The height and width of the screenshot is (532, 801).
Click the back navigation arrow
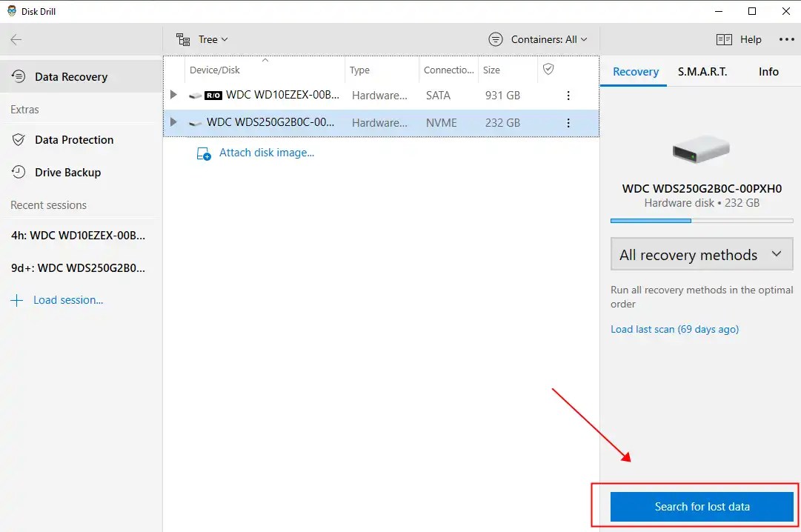(x=15, y=39)
